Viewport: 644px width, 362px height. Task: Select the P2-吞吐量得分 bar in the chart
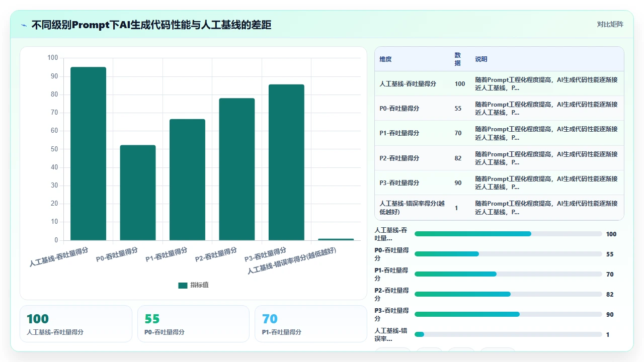[237, 169]
